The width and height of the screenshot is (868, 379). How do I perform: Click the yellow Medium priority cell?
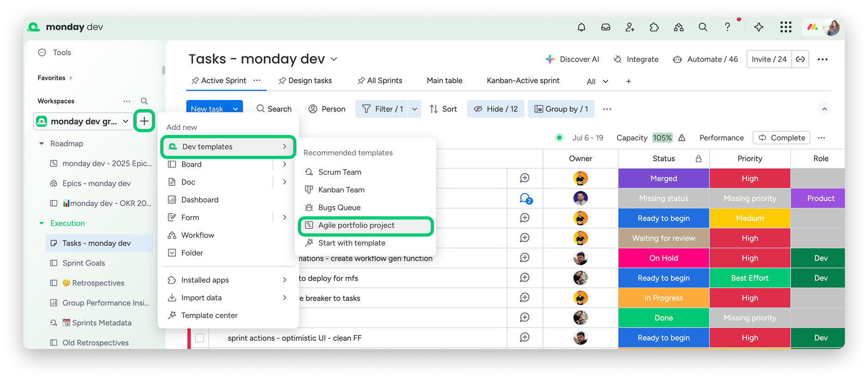pyautogui.click(x=750, y=218)
